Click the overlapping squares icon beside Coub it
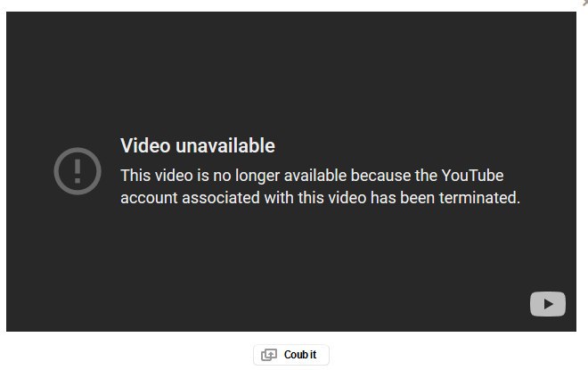The width and height of the screenshot is (588, 370). click(269, 355)
